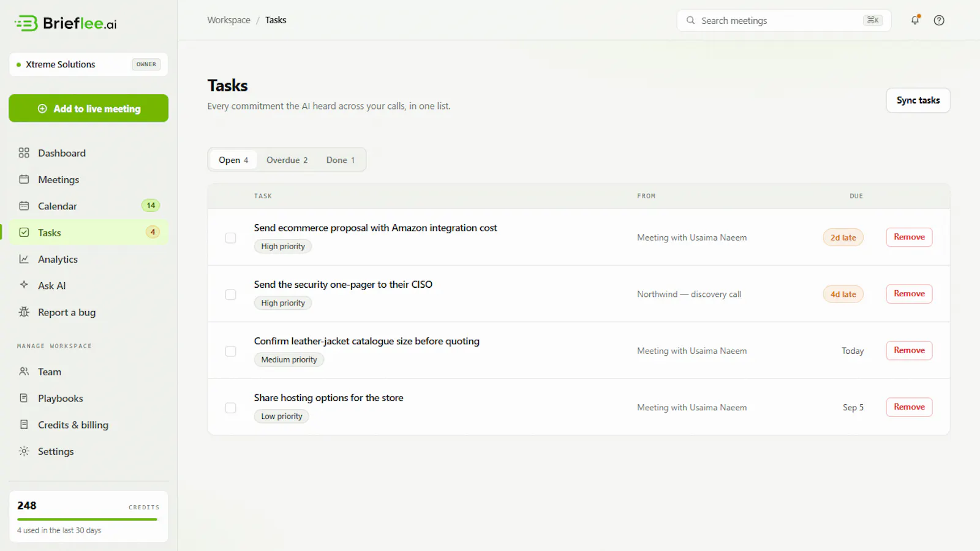Click the Credits & billing icon
The width and height of the screenshot is (980, 551).
click(24, 424)
